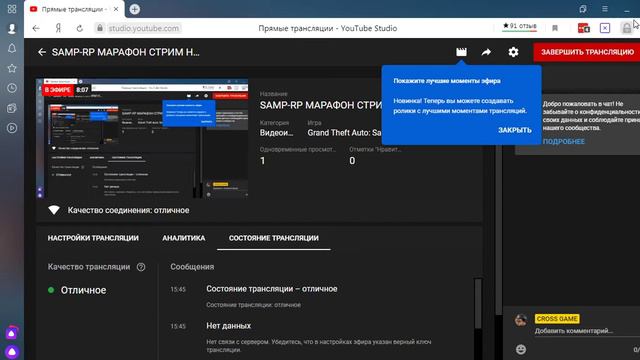Open the chat emoji smiley picker
Viewport: 640px width, 360px height.
coord(520,349)
